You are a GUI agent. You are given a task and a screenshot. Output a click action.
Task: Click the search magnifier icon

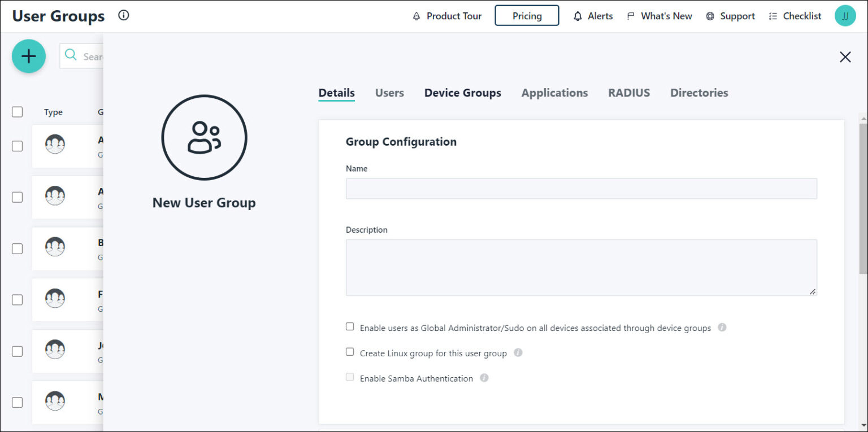point(71,55)
